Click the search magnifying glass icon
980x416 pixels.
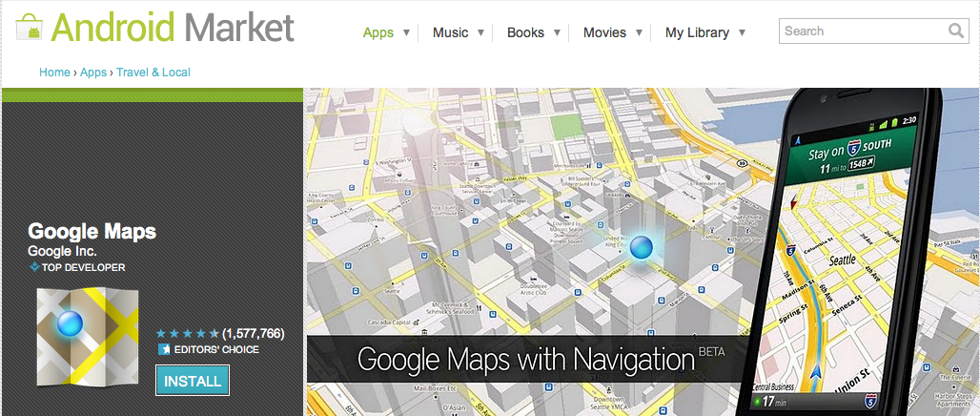tap(956, 31)
